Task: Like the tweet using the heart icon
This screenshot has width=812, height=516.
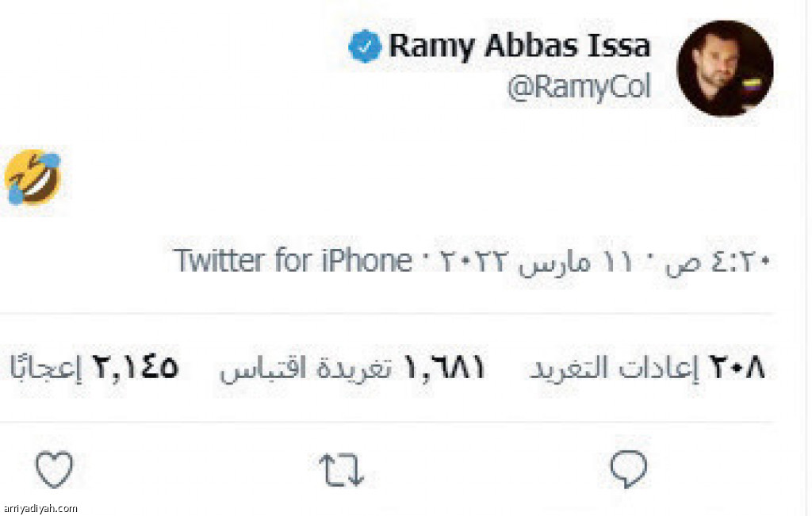Action: coord(54,469)
